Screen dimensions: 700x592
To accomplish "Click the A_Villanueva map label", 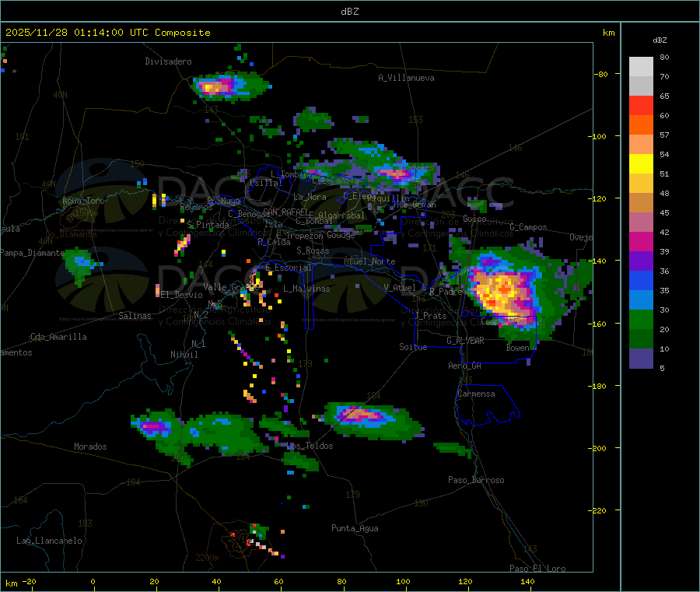I will [x=406, y=78].
